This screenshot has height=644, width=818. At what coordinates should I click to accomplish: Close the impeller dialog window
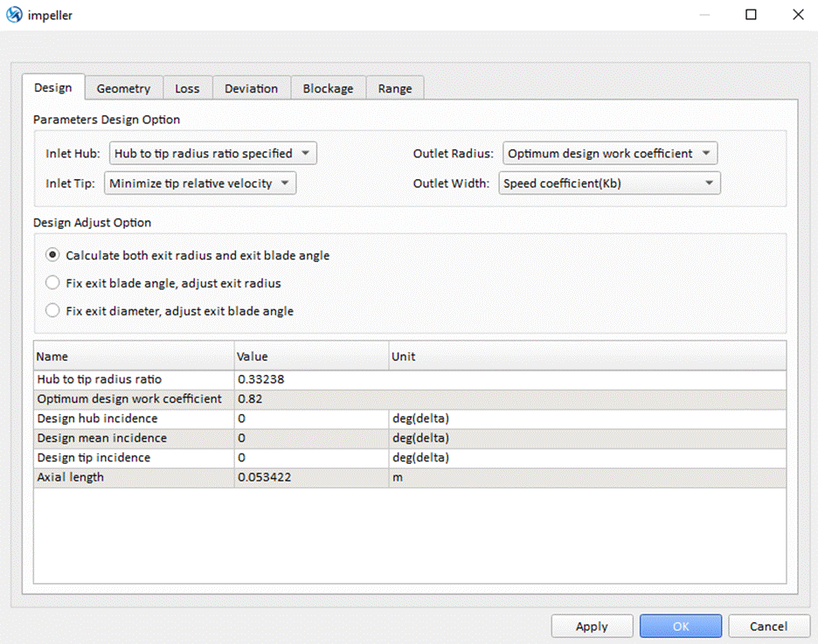pyautogui.click(x=797, y=15)
